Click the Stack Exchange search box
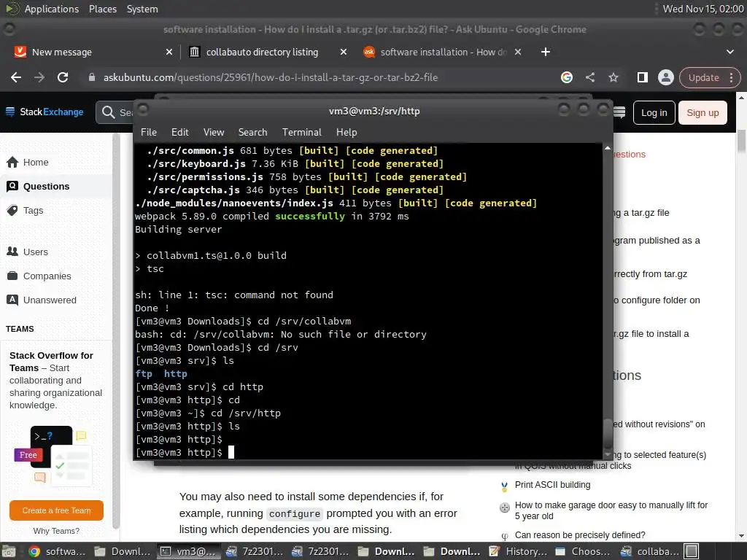Screen dimensions: 747x560 pos(115,112)
